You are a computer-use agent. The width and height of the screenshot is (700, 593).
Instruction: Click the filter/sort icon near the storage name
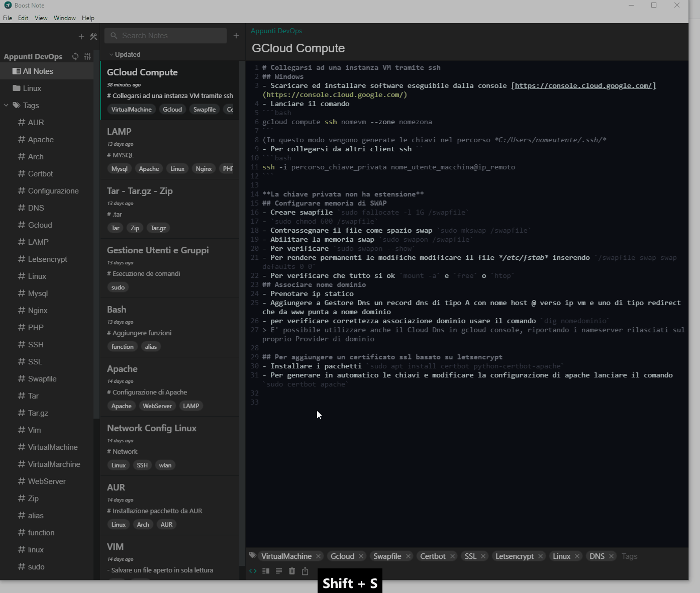click(87, 56)
